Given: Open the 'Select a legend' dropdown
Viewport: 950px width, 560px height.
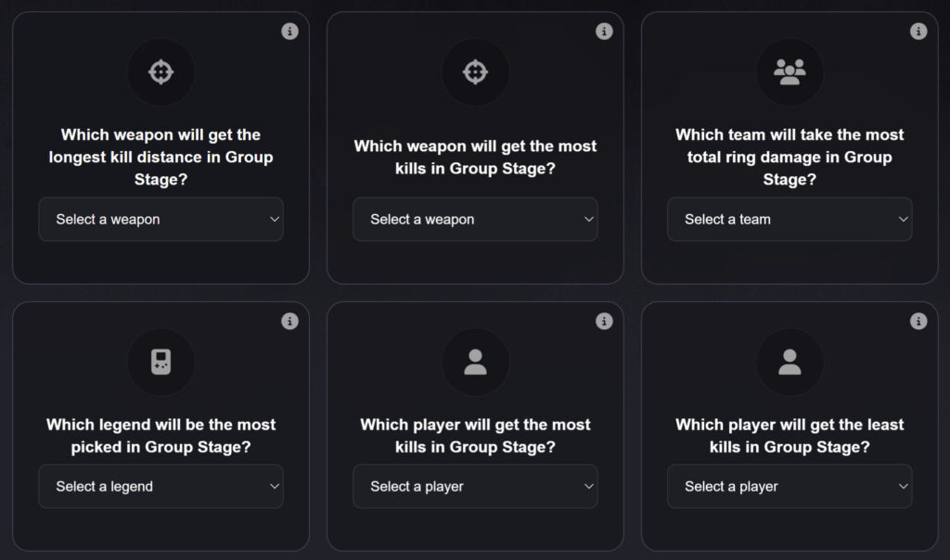Looking at the screenshot, I should (160, 487).
